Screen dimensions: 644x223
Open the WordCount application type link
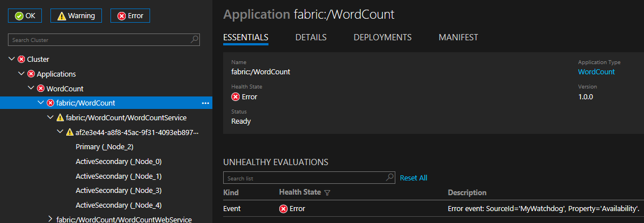pos(596,71)
